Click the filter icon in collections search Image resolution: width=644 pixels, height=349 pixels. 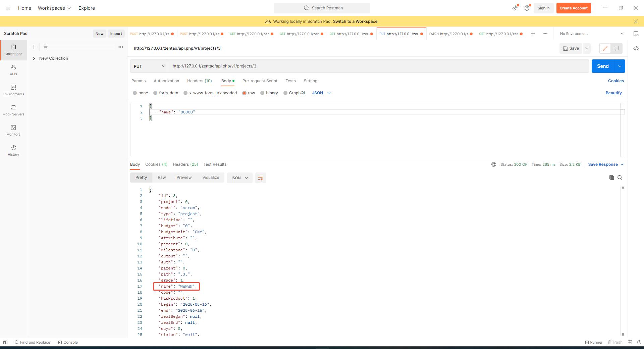pyautogui.click(x=46, y=47)
